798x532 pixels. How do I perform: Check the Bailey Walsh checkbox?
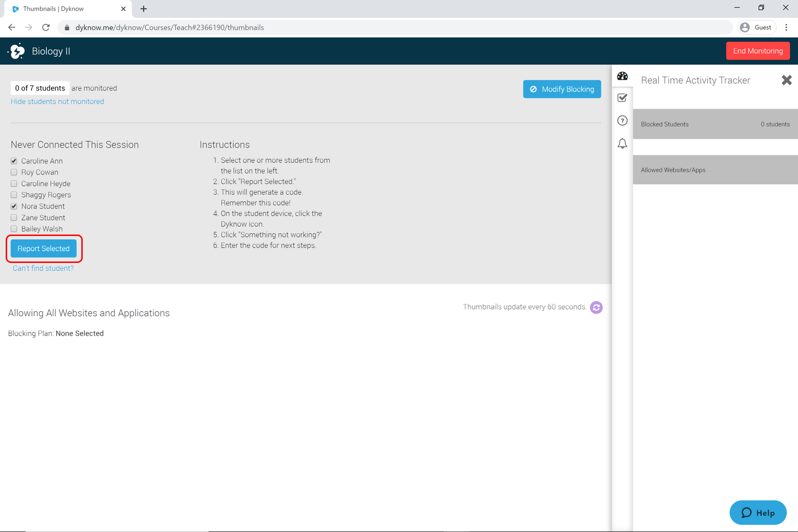coord(14,229)
